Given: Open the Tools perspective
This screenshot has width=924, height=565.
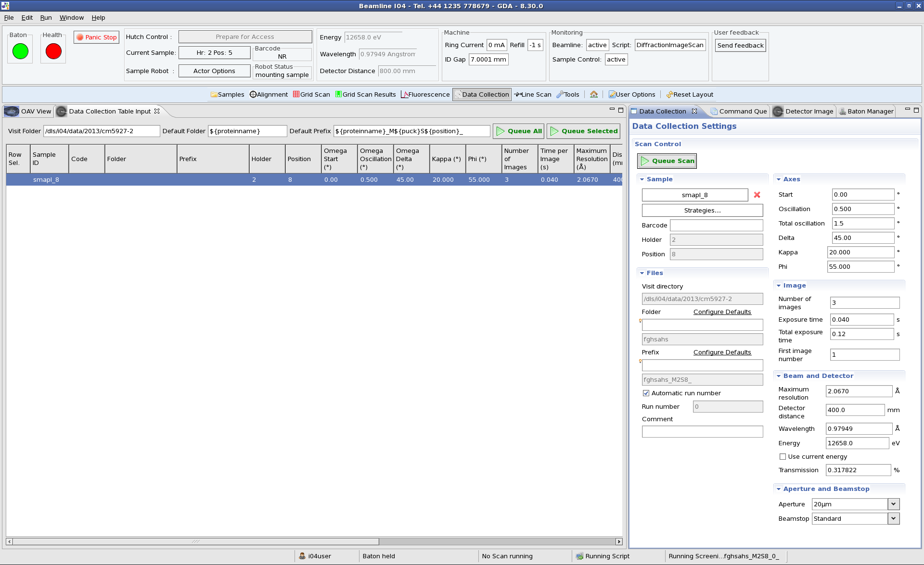Looking at the screenshot, I should [568, 94].
